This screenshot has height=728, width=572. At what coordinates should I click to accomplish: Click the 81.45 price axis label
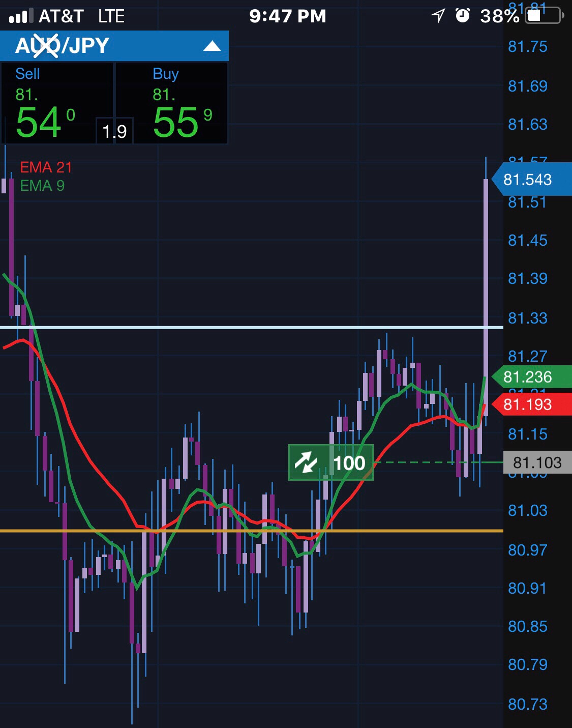pos(528,240)
